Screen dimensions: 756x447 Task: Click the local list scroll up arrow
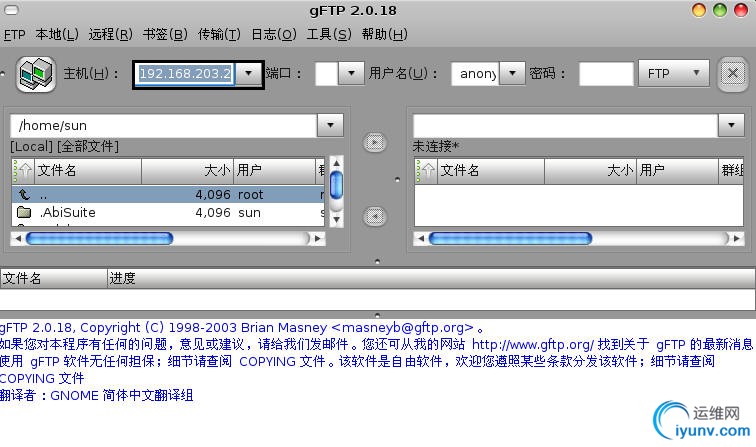pos(337,163)
